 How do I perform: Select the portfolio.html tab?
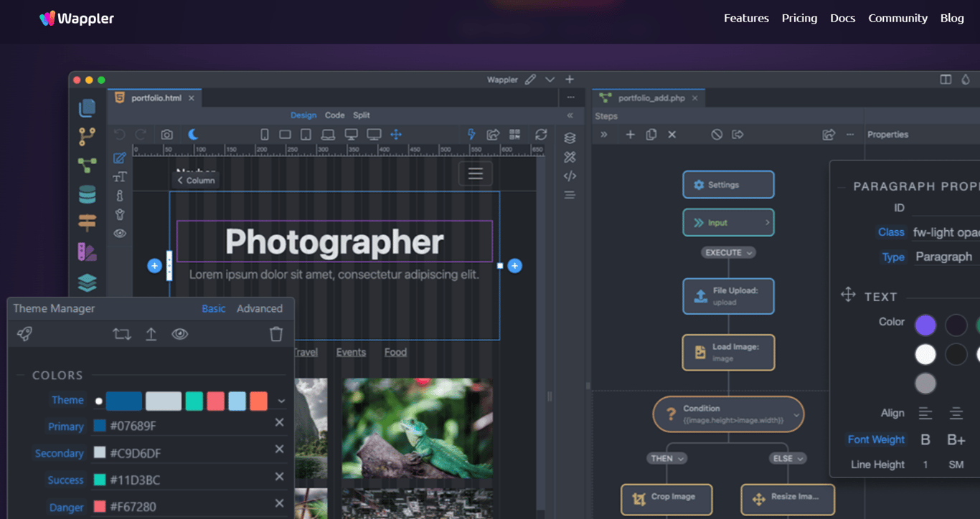point(156,98)
